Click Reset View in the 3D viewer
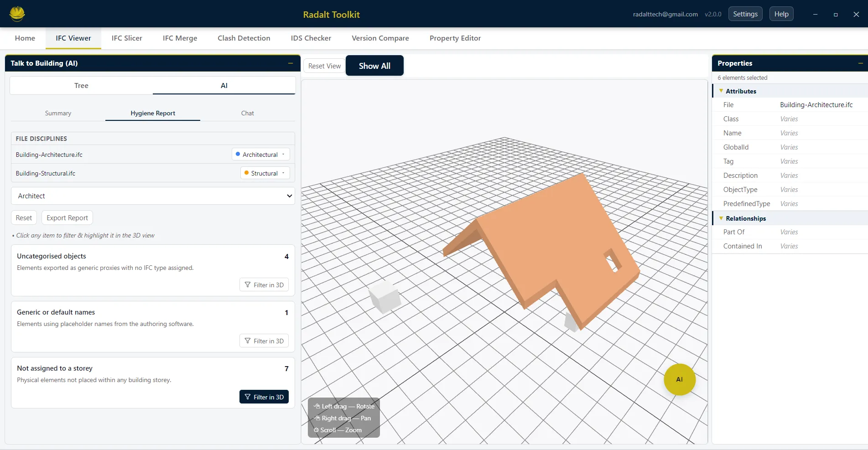This screenshot has height=450, width=868. pyautogui.click(x=324, y=66)
